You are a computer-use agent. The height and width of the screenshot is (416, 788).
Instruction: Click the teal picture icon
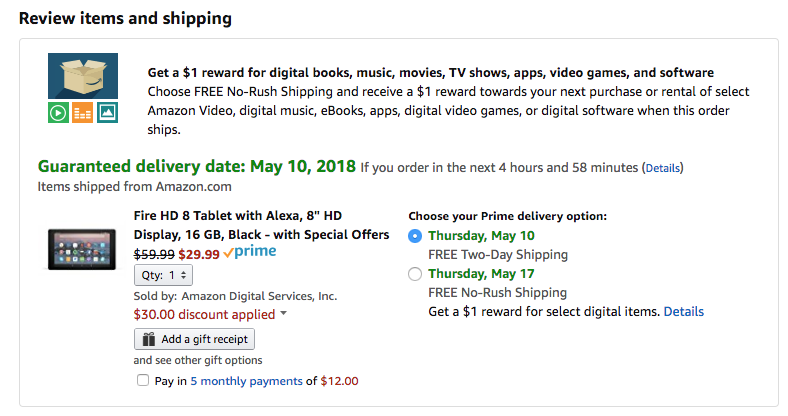[x=108, y=113]
